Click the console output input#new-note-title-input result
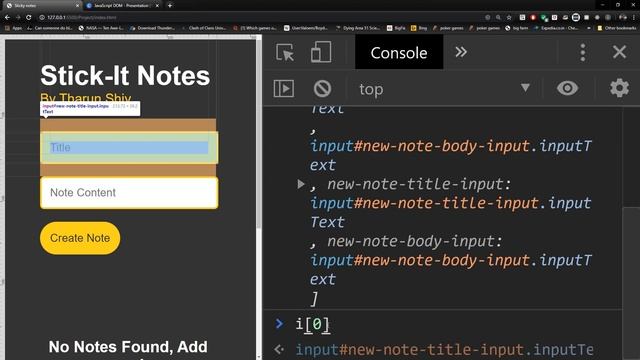Screen dimensions: 640x360 (x=444, y=350)
